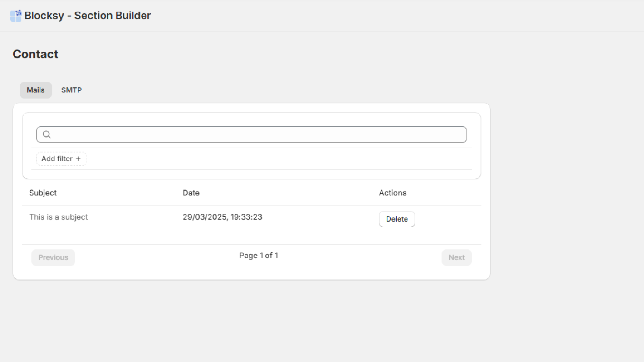Viewport: 644px width, 362px height.
Task: Click the Date column header
Action: pyautogui.click(x=191, y=193)
